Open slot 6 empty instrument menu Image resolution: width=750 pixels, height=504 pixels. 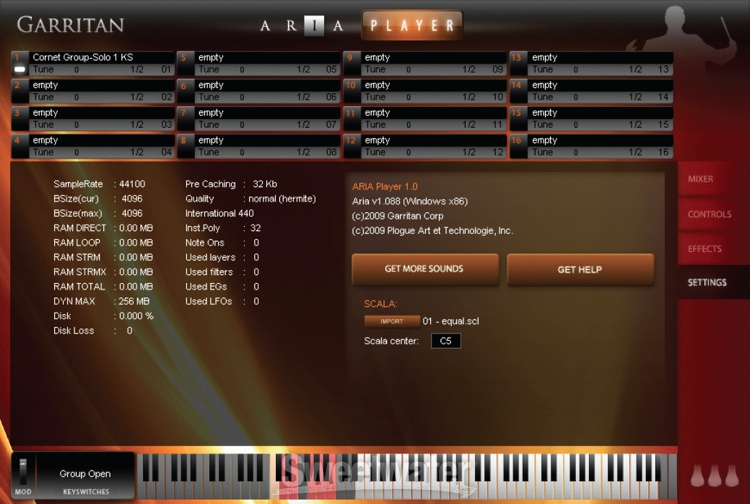click(267, 85)
